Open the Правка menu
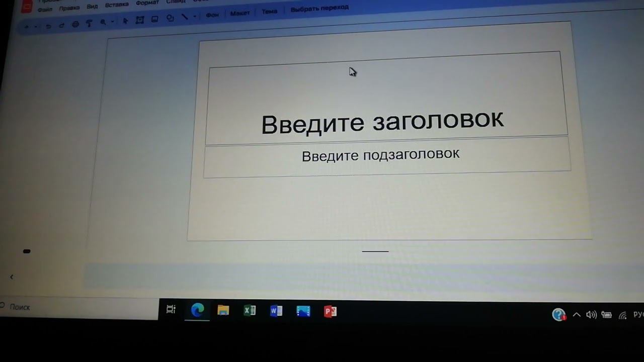644x362 pixels. coord(69,8)
